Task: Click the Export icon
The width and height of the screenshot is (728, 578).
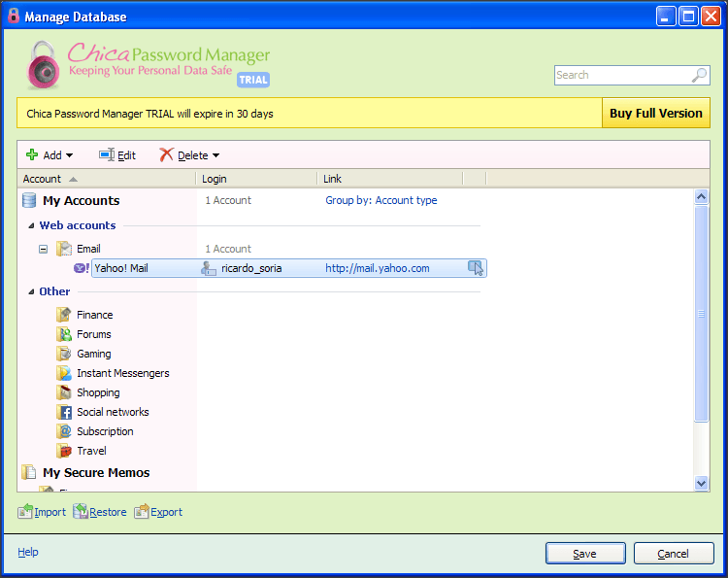Action: click(142, 511)
